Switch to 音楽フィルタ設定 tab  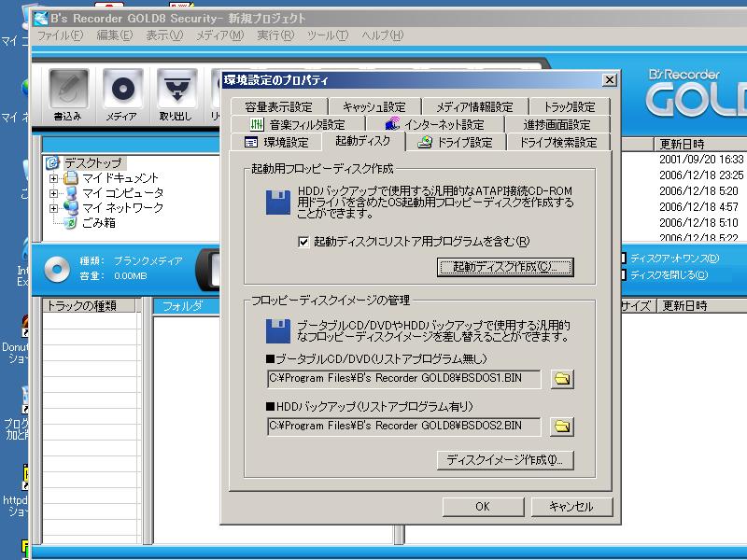click(298, 125)
